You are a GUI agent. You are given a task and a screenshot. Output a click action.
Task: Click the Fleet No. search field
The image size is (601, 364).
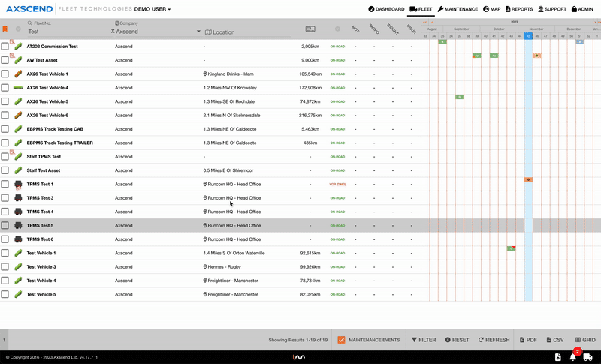coord(60,32)
